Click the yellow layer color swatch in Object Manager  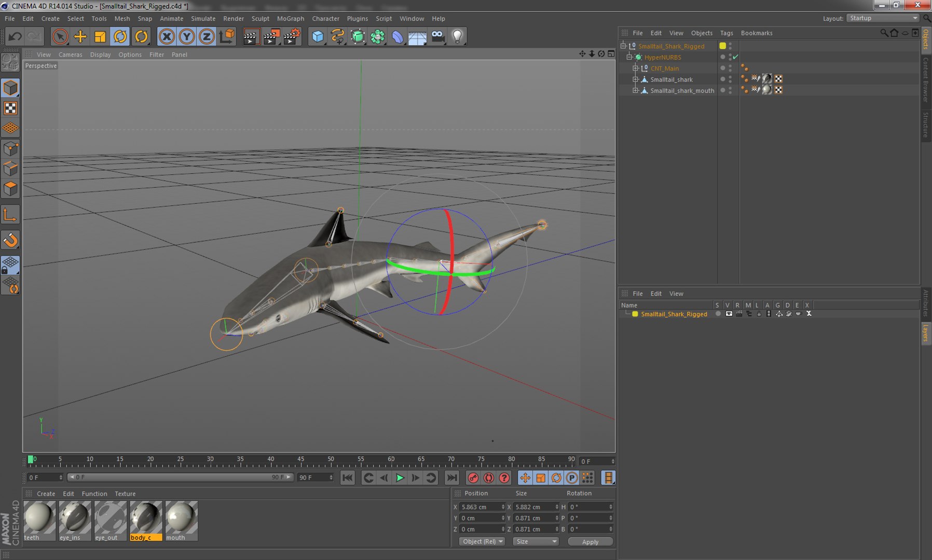pos(722,46)
